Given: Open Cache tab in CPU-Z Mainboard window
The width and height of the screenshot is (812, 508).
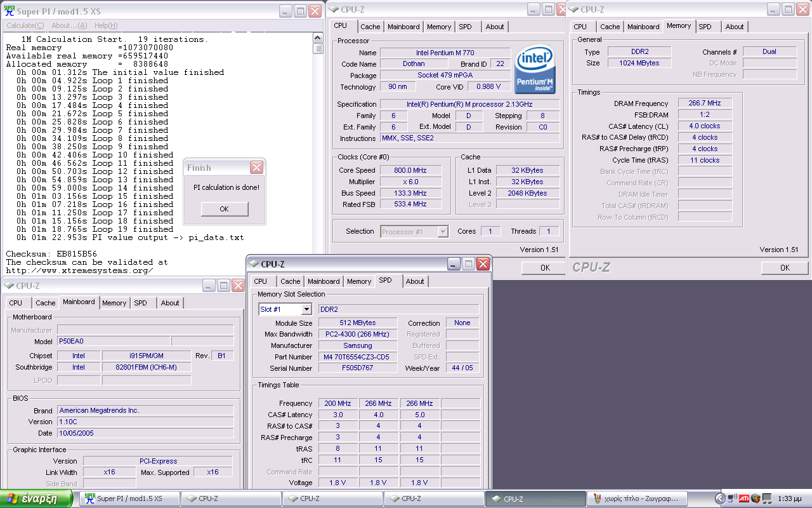Looking at the screenshot, I should [46, 303].
